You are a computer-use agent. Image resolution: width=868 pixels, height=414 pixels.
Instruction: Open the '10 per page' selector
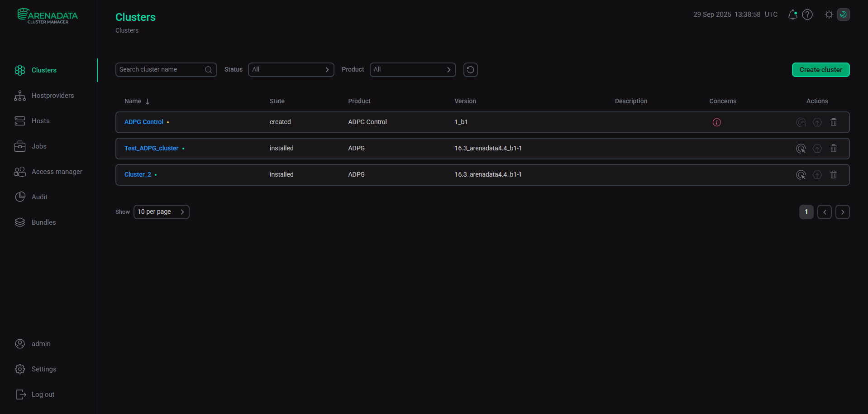point(161,212)
